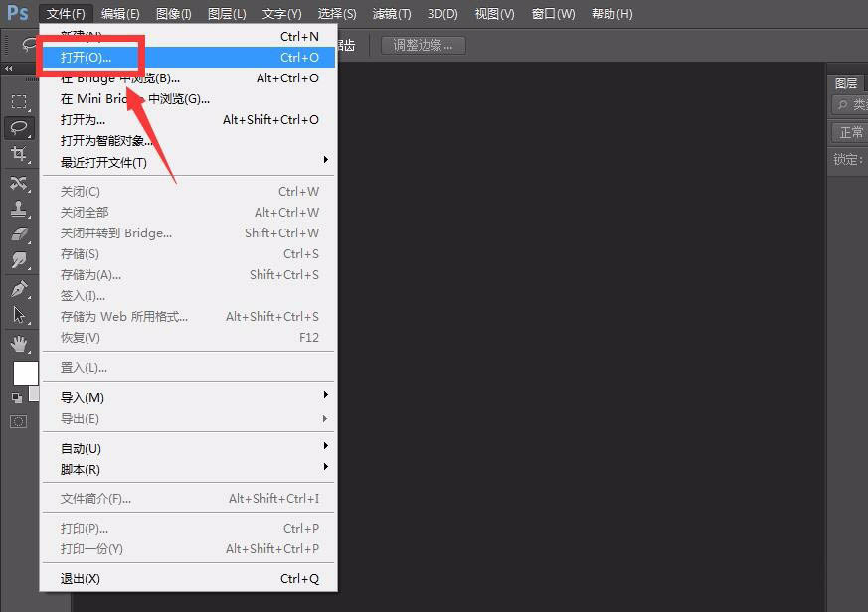Open the 选择(S) menu

(x=337, y=14)
